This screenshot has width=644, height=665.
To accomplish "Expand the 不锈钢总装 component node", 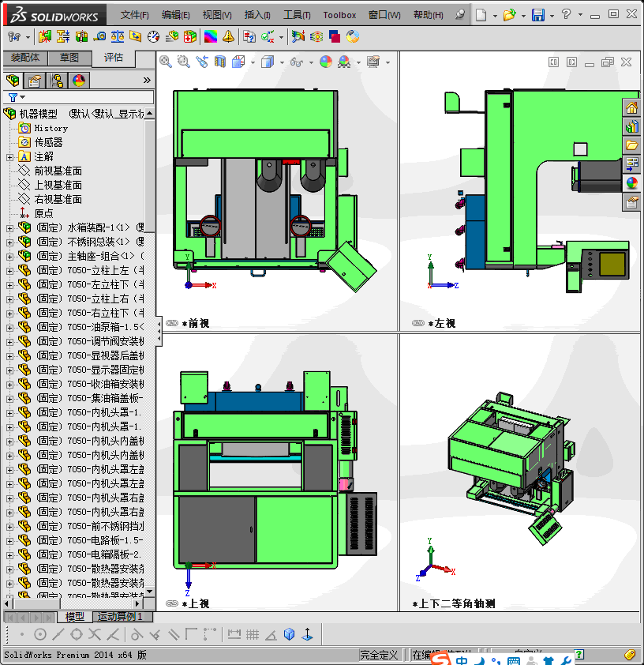I will pos(9,242).
